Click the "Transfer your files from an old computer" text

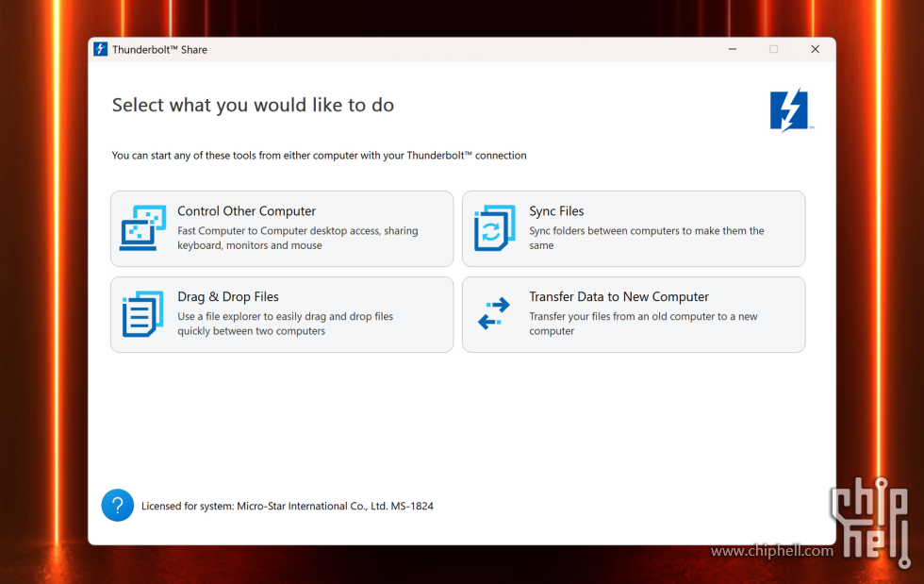(x=643, y=324)
